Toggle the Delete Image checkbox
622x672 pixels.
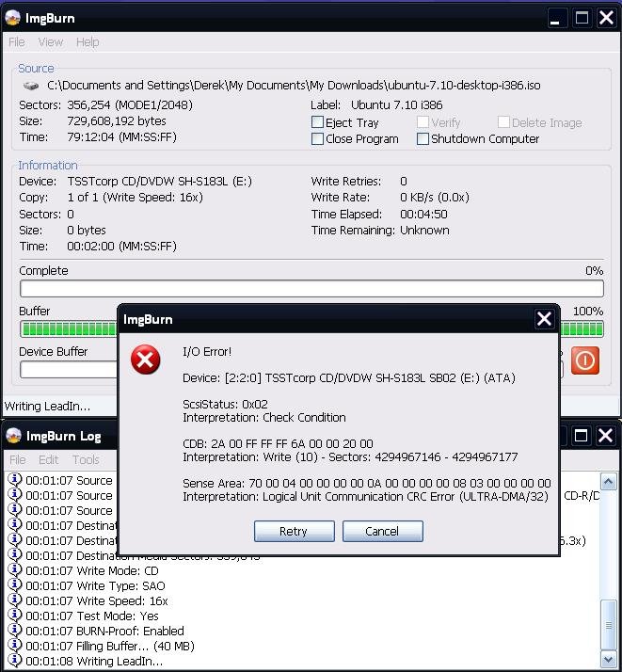pyautogui.click(x=503, y=122)
